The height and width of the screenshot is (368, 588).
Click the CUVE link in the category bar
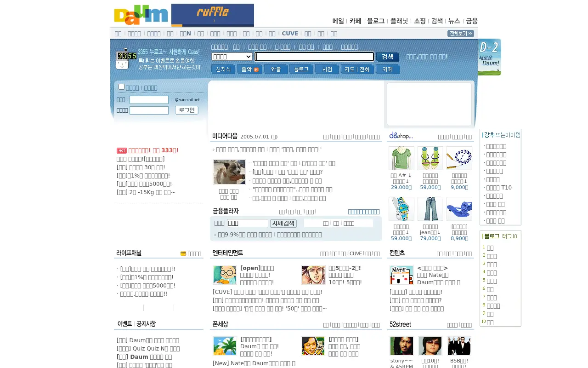[x=290, y=34]
